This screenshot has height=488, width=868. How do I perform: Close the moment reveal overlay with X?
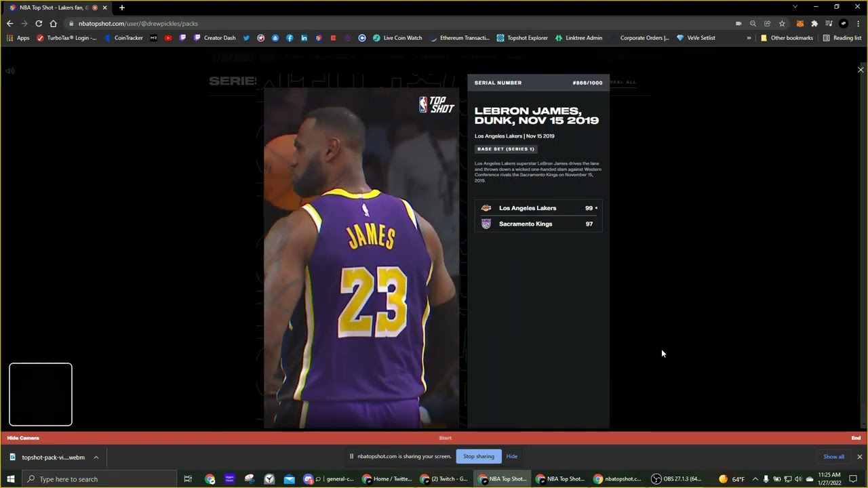click(x=861, y=70)
